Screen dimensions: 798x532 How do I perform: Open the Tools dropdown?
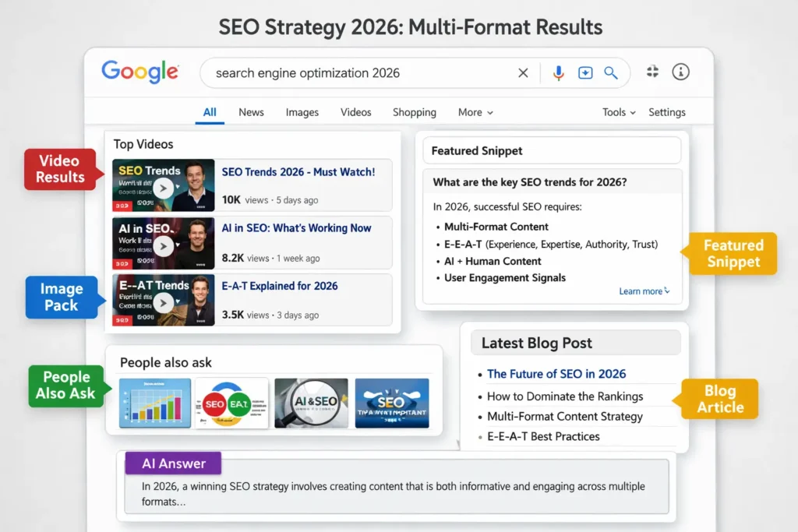(x=619, y=112)
